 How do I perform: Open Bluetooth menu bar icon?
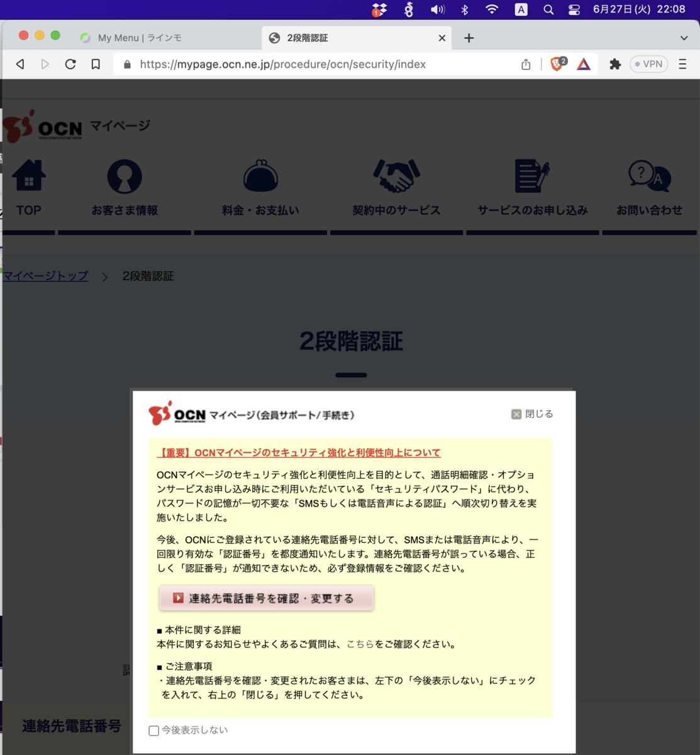click(x=465, y=9)
